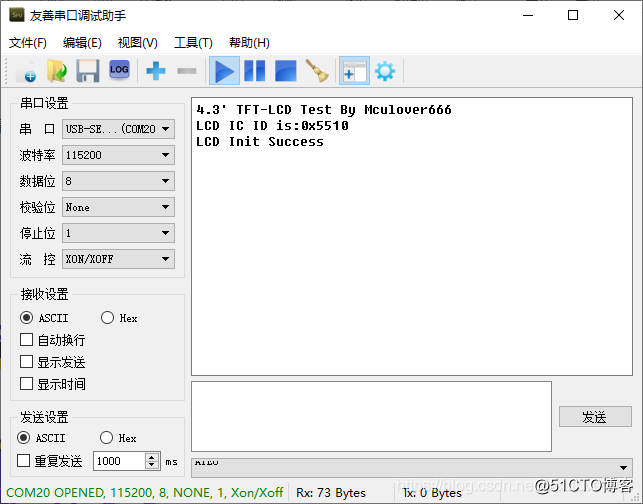Viewport: 643px width, 504px height.
Task: Click the gray minus icon
Action: click(187, 71)
